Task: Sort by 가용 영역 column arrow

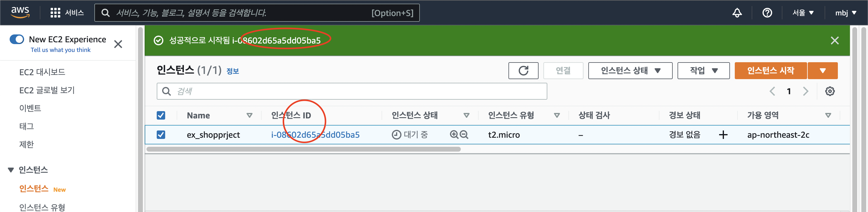Action: click(828, 115)
